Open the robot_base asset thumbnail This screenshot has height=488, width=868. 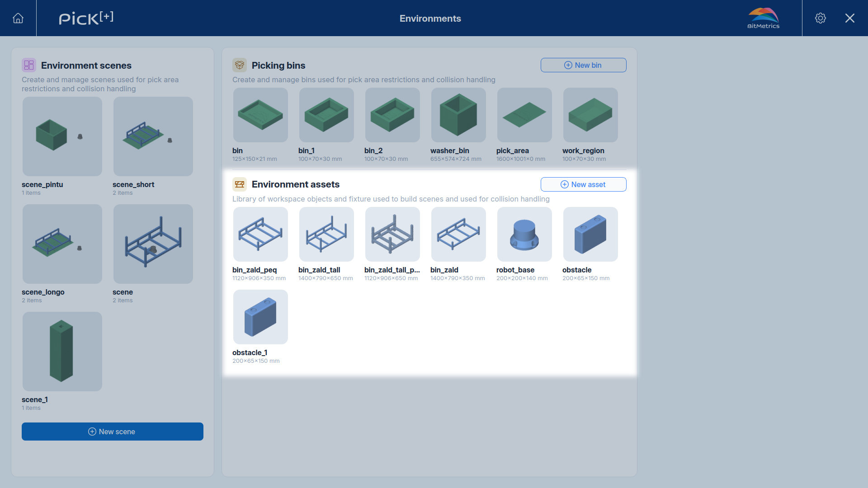[524, 234]
